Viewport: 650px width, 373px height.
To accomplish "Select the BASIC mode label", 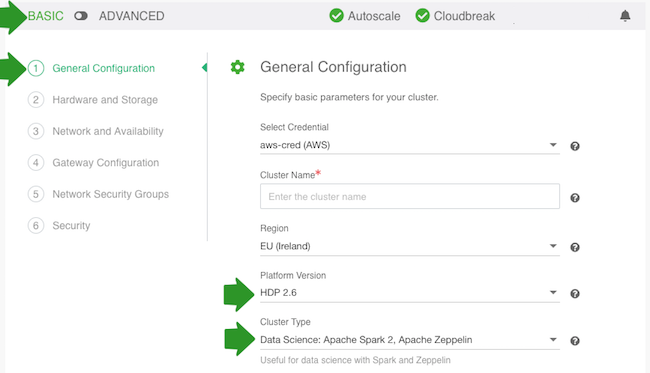I will tap(46, 16).
